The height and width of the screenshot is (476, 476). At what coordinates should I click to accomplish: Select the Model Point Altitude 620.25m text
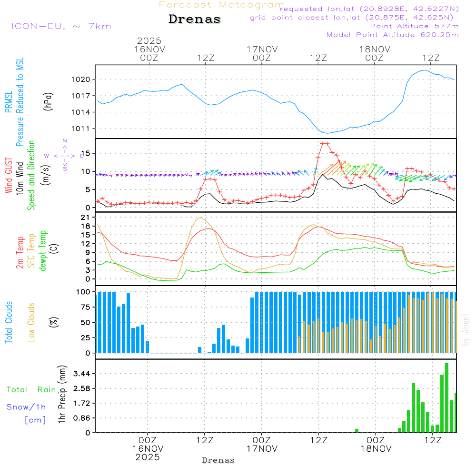click(x=392, y=35)
